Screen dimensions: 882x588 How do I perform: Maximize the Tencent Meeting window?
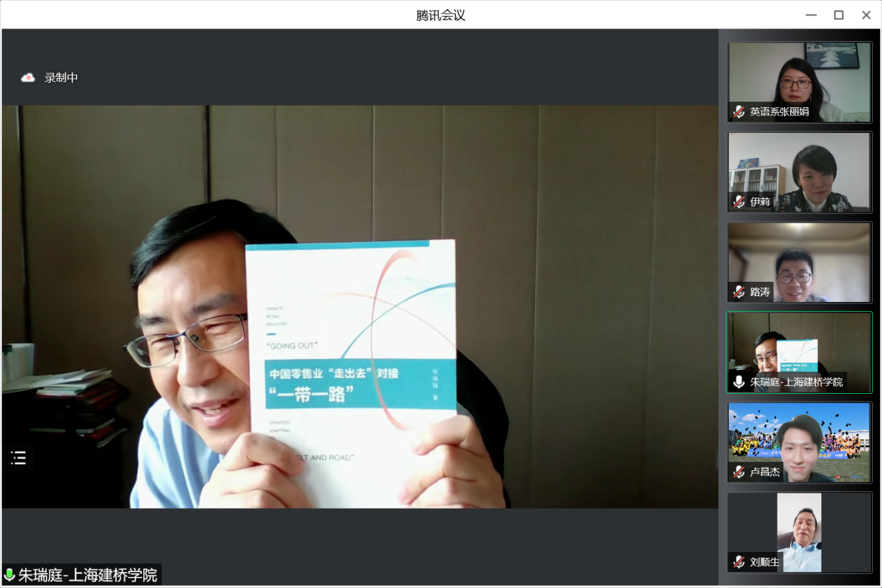click(x=839, y=15)
